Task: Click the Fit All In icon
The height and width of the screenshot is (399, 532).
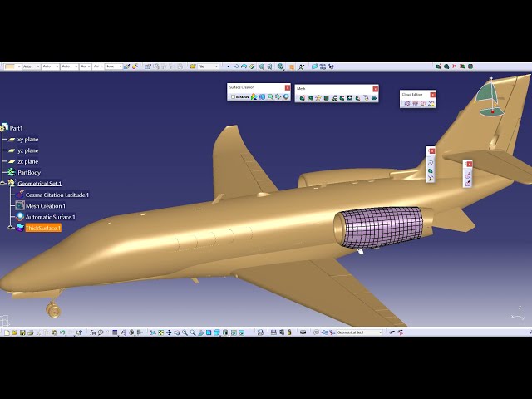Action: pyautogui.click(x=160, y=332)
